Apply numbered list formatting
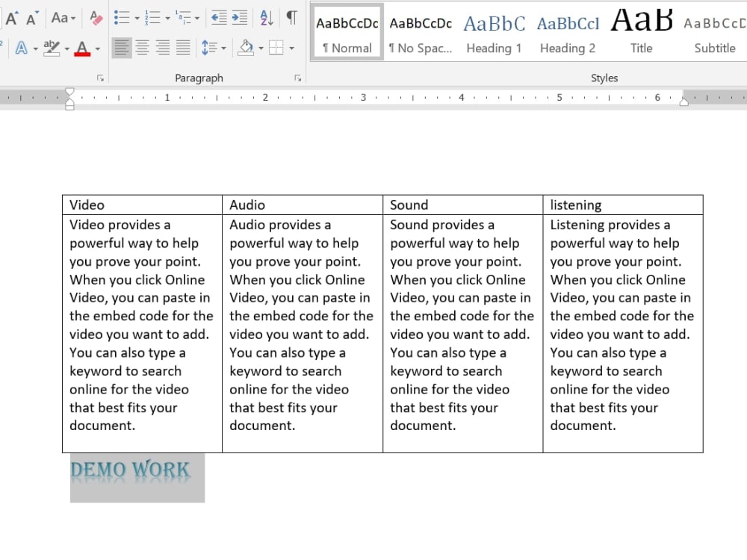 tap(152, 18)
